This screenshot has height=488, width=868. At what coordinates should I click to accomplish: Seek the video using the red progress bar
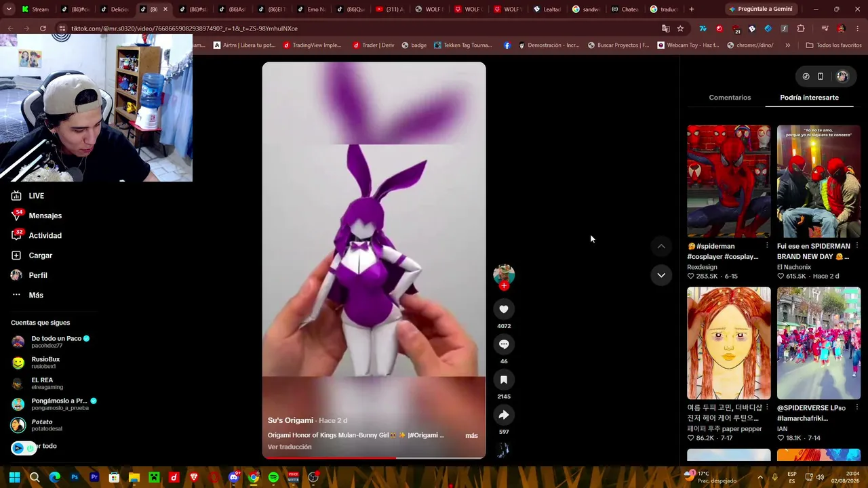coord(374,457)
